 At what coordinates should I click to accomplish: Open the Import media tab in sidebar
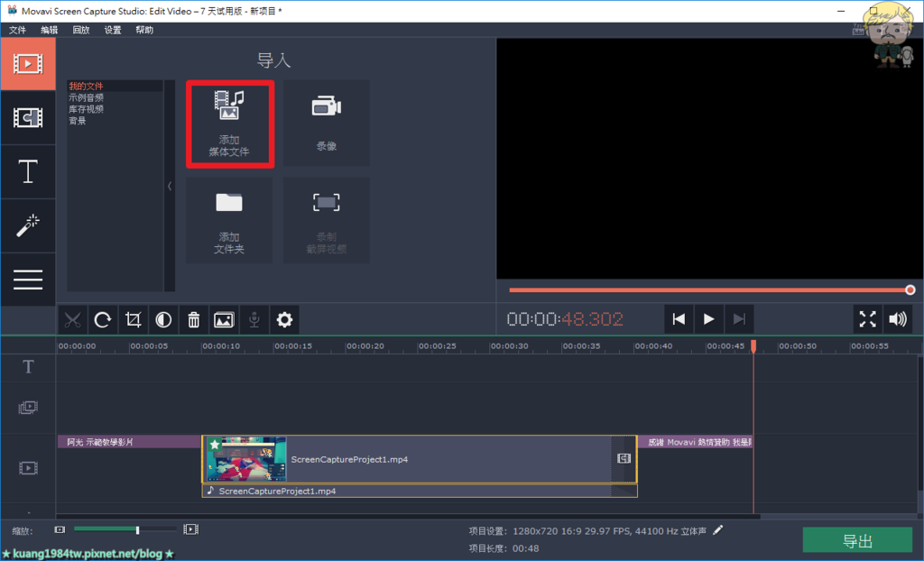pos(28,64)
